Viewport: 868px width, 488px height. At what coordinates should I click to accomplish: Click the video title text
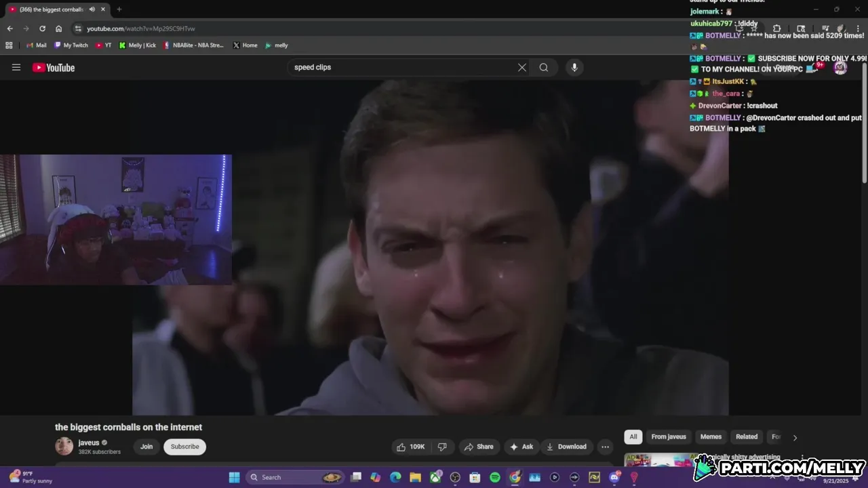pyautogui.click(x=129, y=427)
